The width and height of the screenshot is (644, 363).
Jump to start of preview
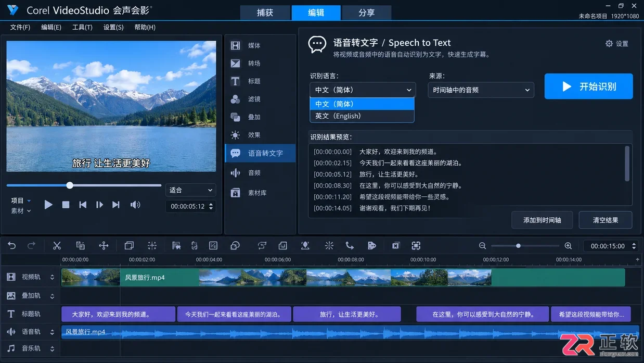(x=83, y=205)
